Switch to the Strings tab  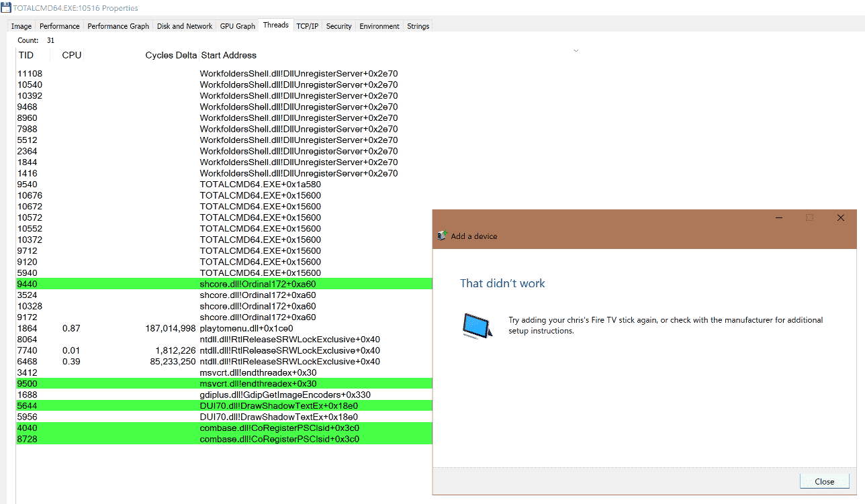coord(418,26)
